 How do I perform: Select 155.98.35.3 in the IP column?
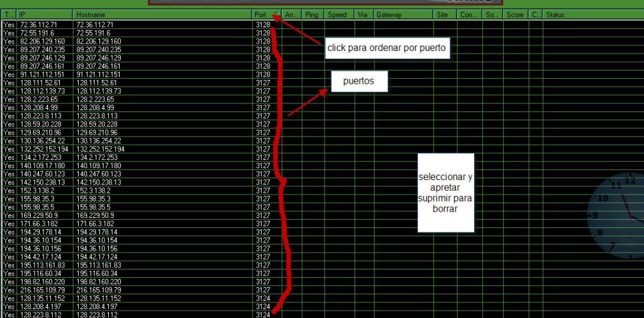(x=37, y=199)
